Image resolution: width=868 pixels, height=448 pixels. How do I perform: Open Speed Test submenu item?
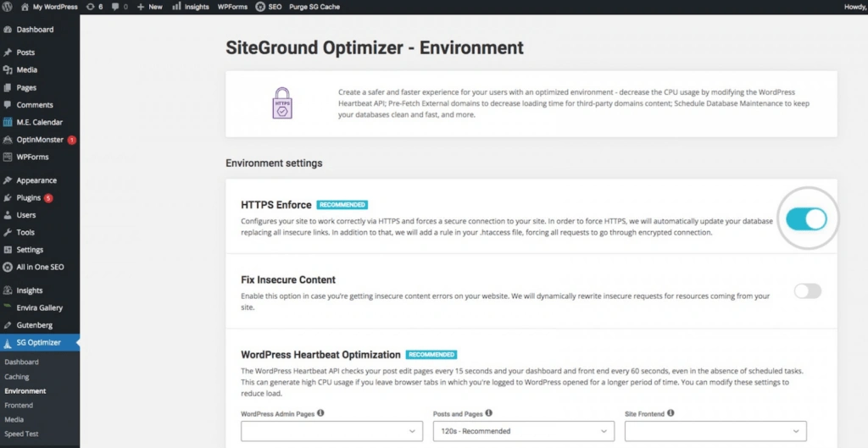[x=21, y=434]
